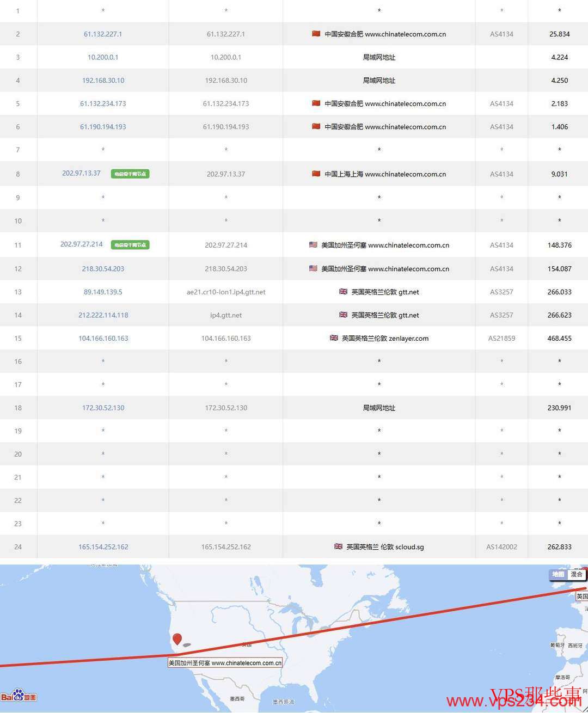
Task: Click the UK flag beside zenlayer.com
Action: click(x=334, y=338)
